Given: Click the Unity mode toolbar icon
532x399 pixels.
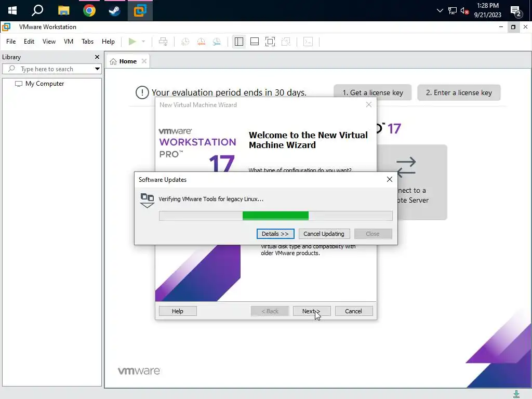Looking at the screenshot, I should pos(286,42).
